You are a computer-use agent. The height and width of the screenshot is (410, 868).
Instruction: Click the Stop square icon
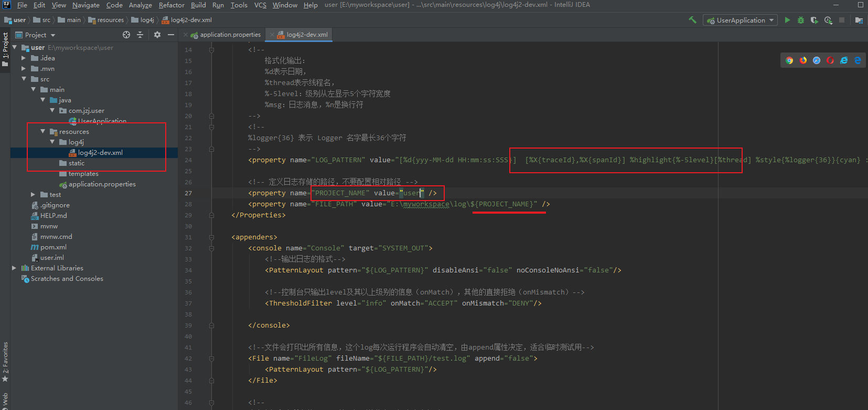pos(842,20)
